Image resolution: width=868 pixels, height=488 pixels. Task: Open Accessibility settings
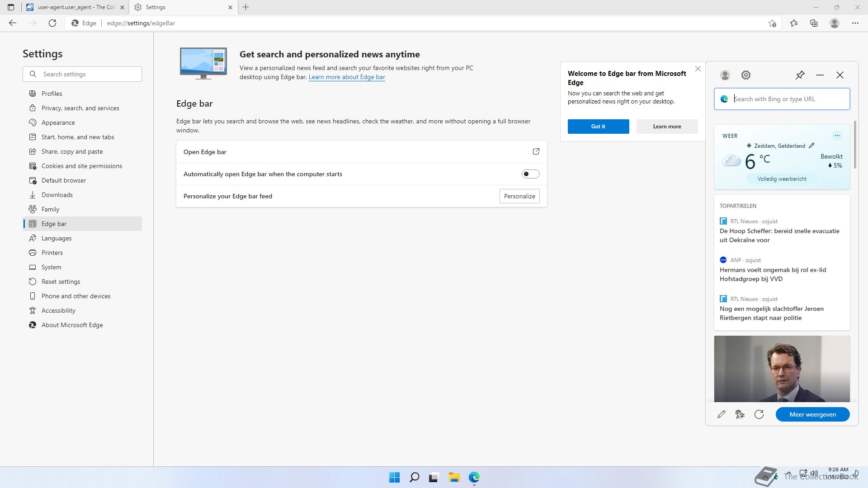pyautogui.click(x=82, y=310)
